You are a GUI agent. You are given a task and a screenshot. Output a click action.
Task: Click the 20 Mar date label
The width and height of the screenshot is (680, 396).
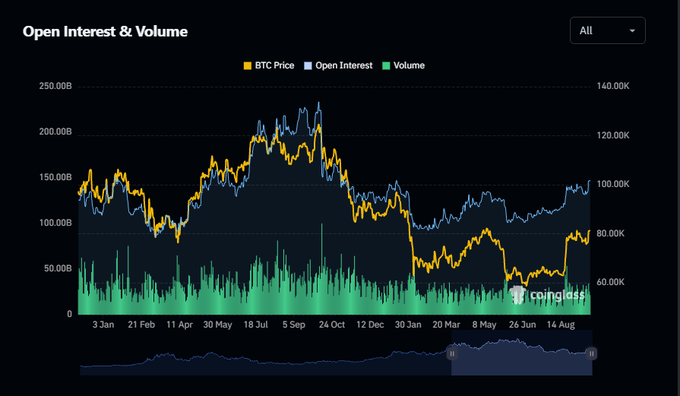(x=446, y=324)
